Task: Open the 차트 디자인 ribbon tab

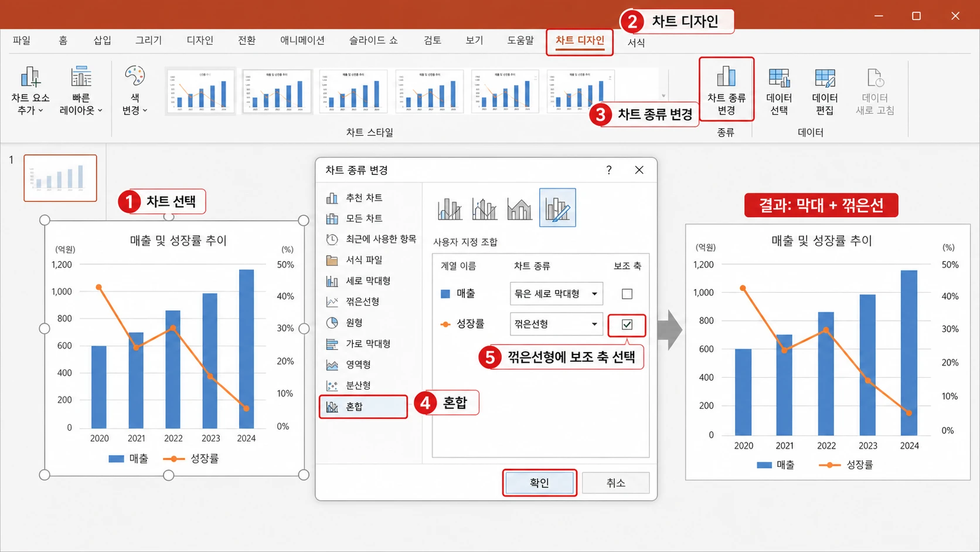Action: pyautogui.click(x=580, y=40)
